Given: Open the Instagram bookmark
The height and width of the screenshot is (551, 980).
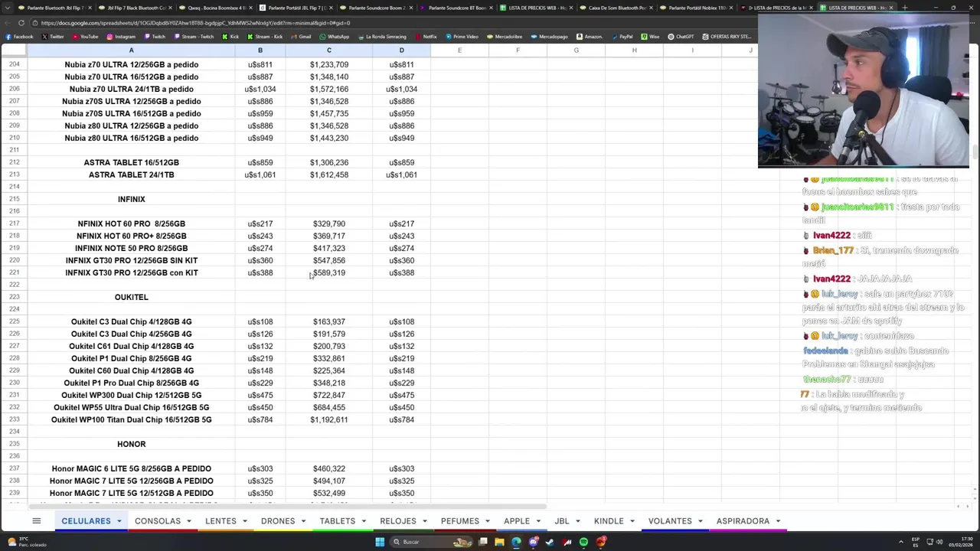Looking at the screenshot, I should coord(121,37).
